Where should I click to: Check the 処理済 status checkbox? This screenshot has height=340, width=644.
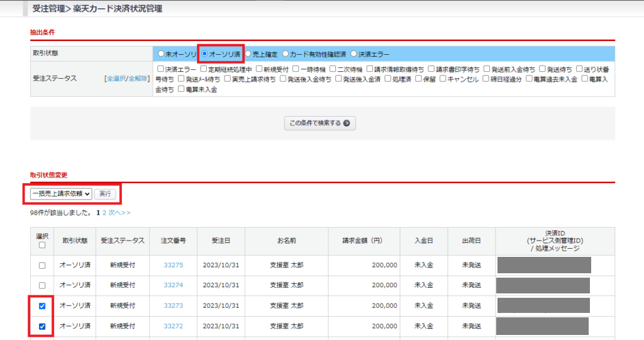coord(387,79)
